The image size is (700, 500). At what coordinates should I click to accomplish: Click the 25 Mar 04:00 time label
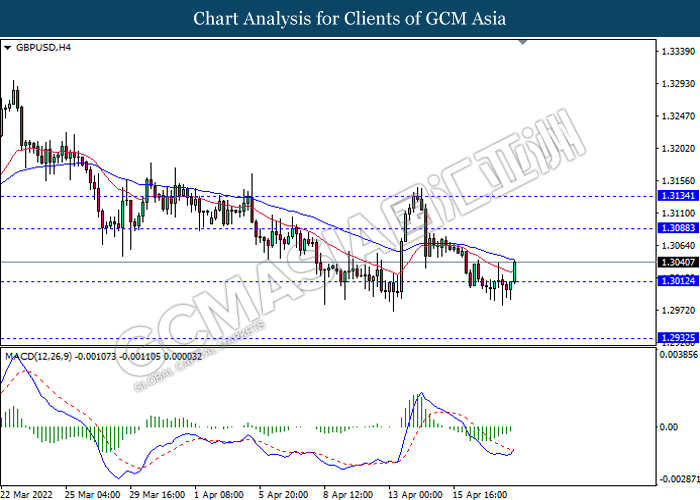pyautogui.click(x=92, y=494)
